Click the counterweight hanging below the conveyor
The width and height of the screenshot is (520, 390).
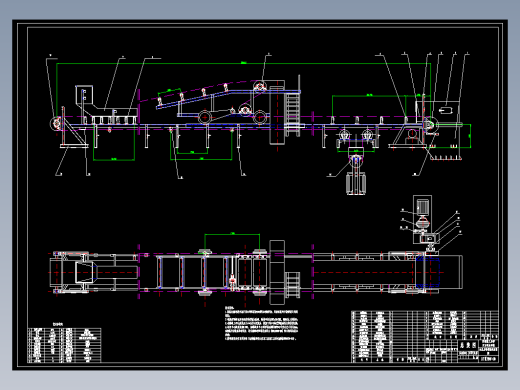click(x=356, y=183)
